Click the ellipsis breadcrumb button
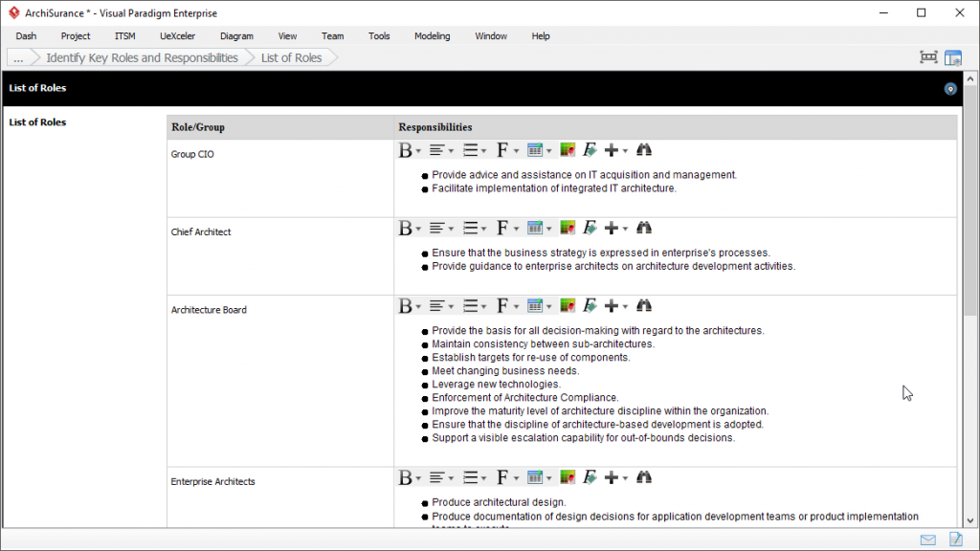The height and width of the screenshot is (551, 980). (18, 57)
